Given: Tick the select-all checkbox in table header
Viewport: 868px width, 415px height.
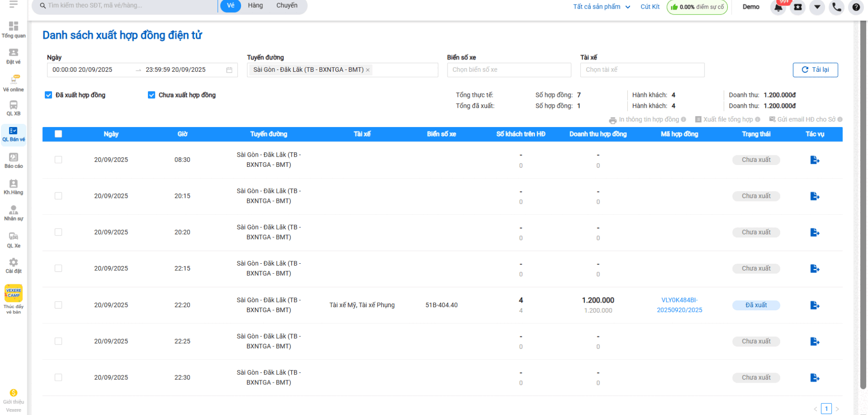Looking at the screenshot, I should 58,134.
